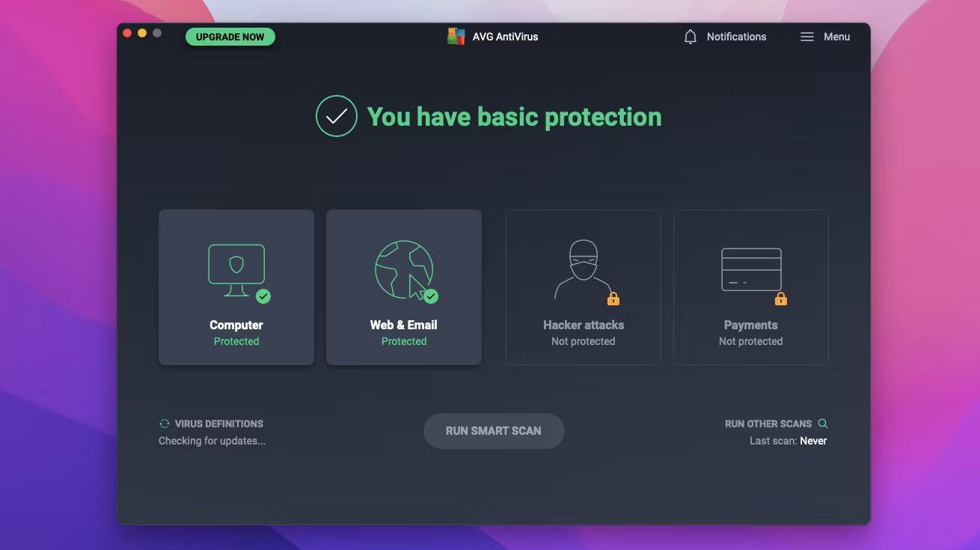Open the Computer protection panel
The width and height of the screenshot is (980, 550).
pyautogui.click(x=236, y=287)
